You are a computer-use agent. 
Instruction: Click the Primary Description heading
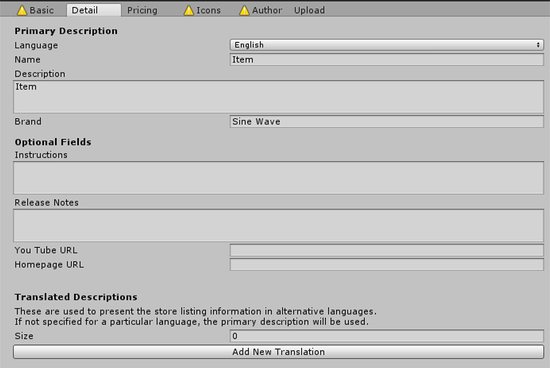(x=66, y=31)
